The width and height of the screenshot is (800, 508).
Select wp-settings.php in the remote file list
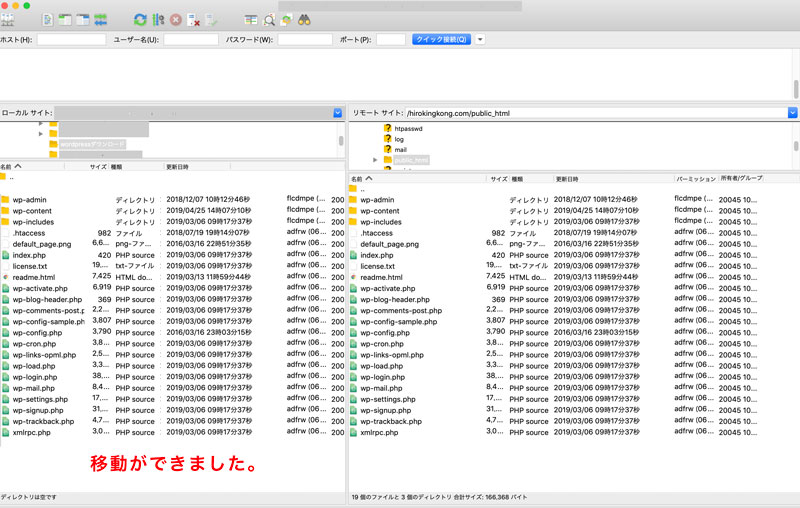tap(388, 399)
